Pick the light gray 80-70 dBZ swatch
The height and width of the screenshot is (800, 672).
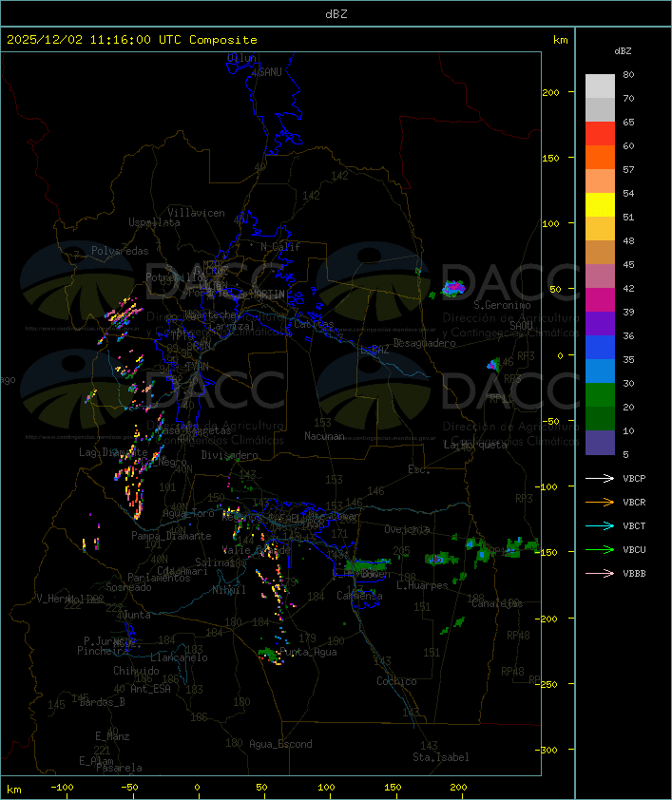click(600, 86)
